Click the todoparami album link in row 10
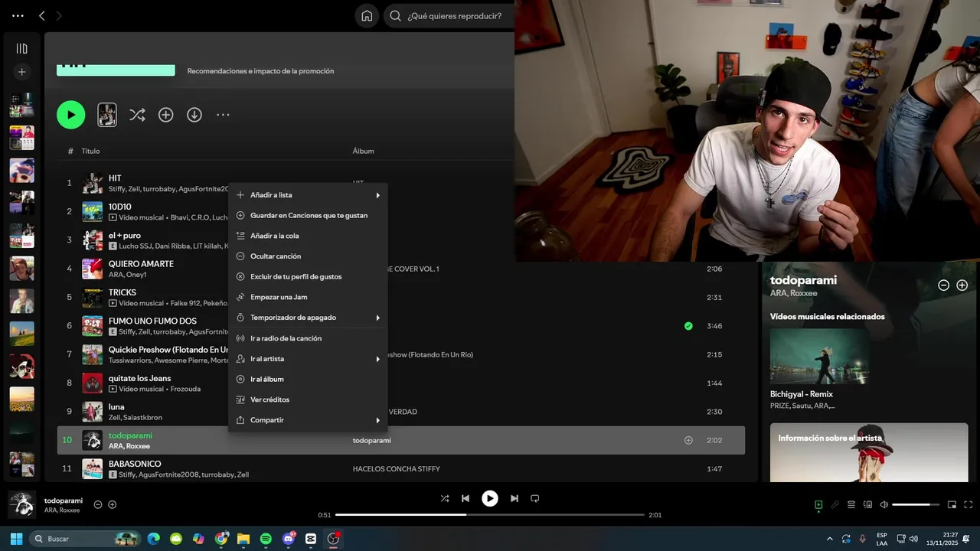 [372, 441]
